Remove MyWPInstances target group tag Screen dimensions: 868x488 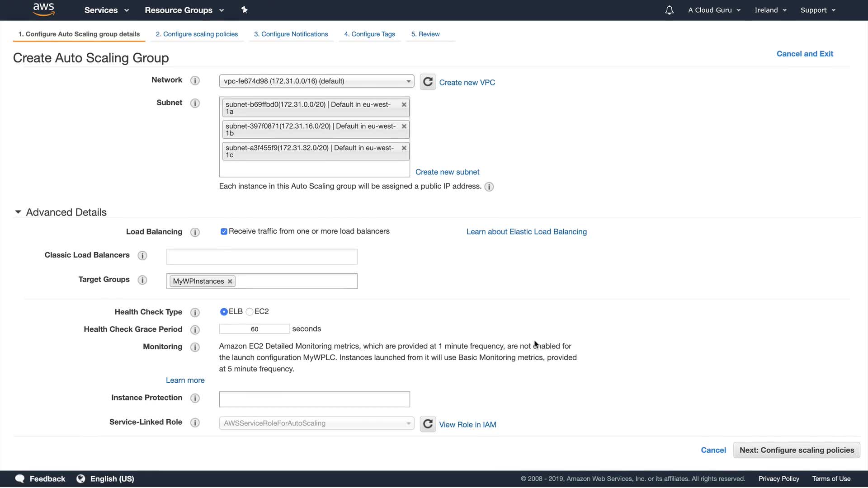coord(230,282)
